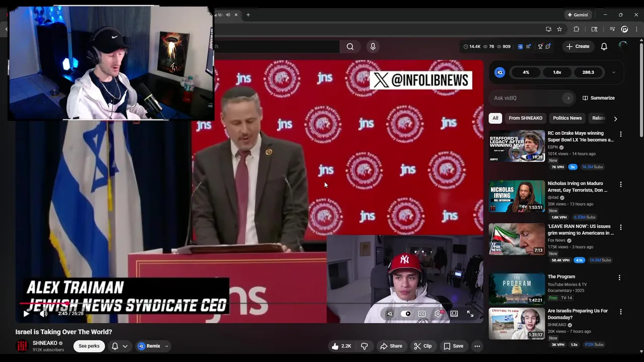Open options for The Program video
The height and width of the screenshot is (362, 644).
[619, 278]
